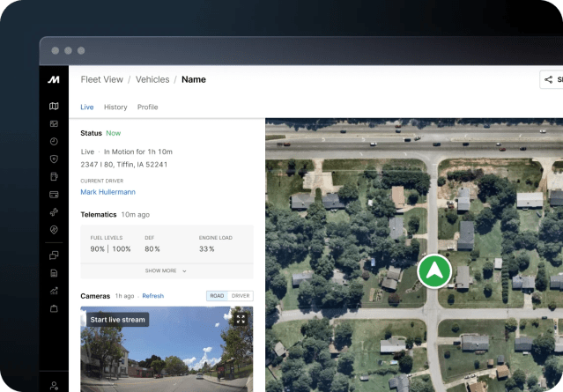The image size is (563, 392).
Task: Click the DEF 80% value
Action: click(x=152, y=249)
